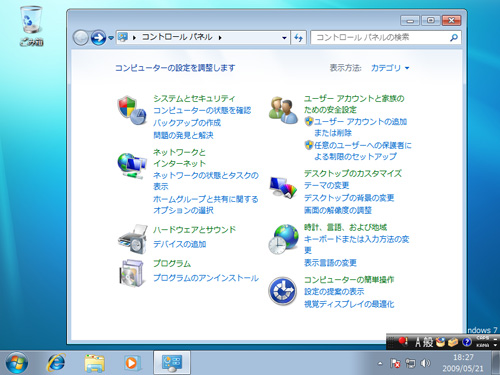Launch Internet Explorer from the taskbar
The image size is (500, 375).
click(56, 363)
